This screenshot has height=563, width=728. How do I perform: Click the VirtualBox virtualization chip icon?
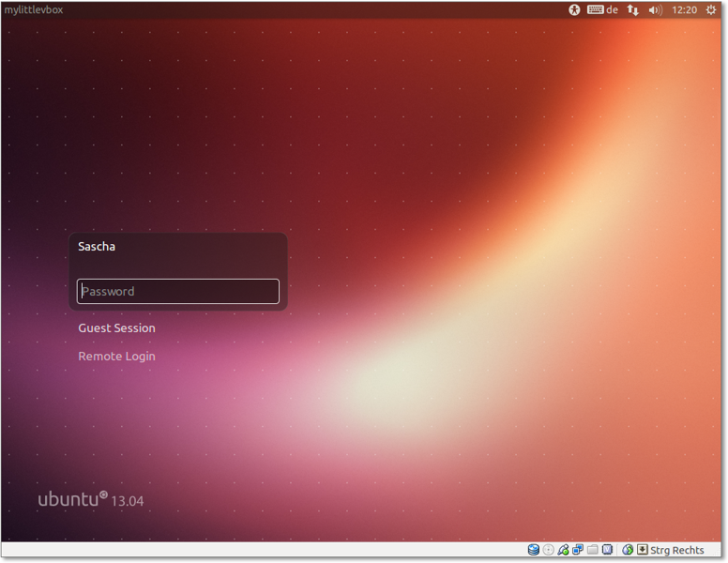pyautogui.click(x=607, y=551)
